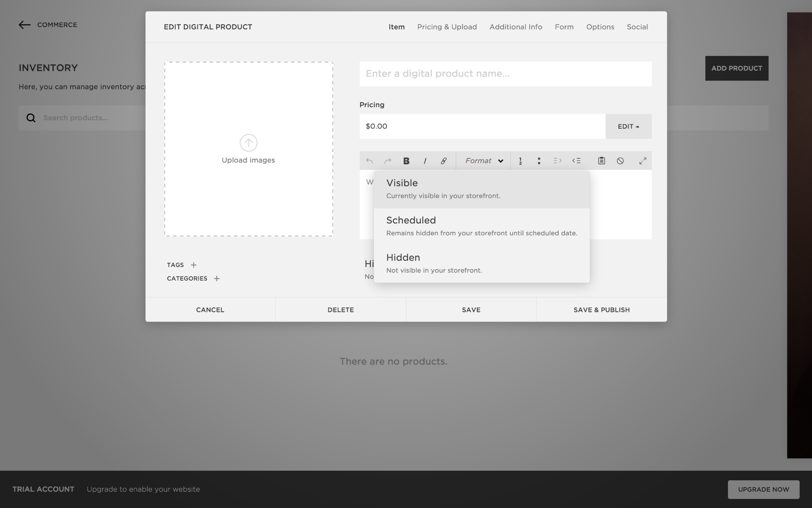
Task: Switch to the Pricing & Upload tab
Action: tap(447, 27)
